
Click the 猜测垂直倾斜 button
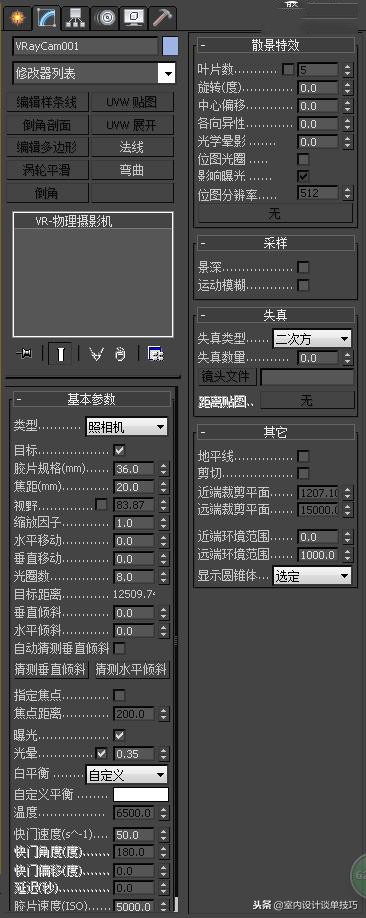click(51, 669)
